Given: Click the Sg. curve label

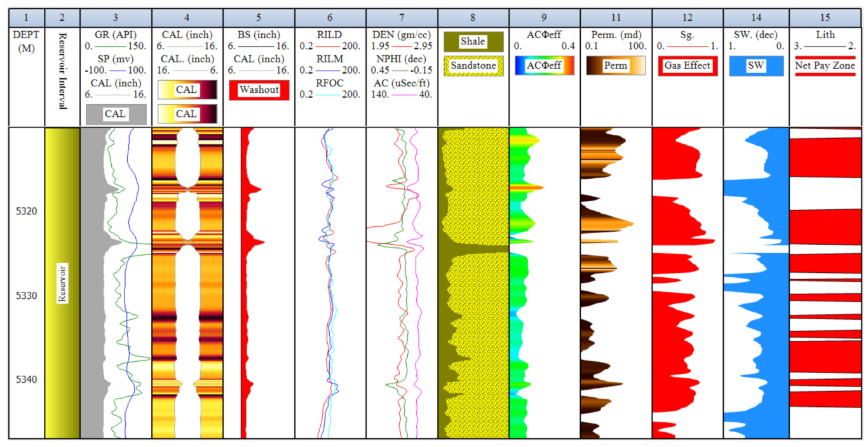Looking at the screenshot, I should [x=687, y=35].
